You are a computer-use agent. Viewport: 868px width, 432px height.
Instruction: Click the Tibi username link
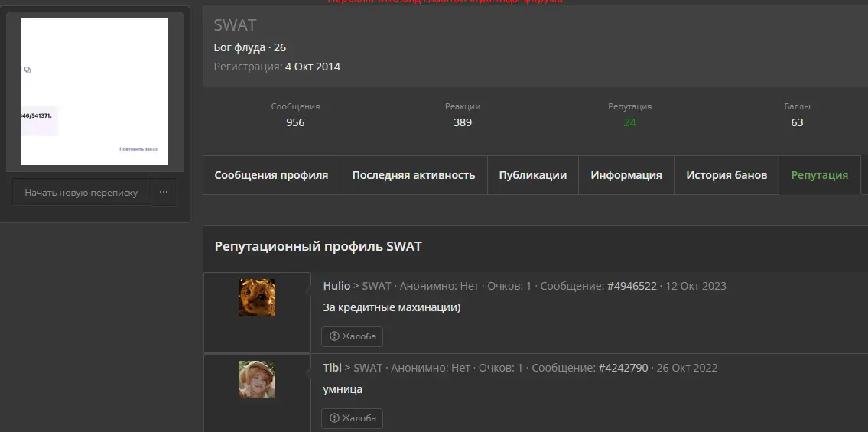332,368
